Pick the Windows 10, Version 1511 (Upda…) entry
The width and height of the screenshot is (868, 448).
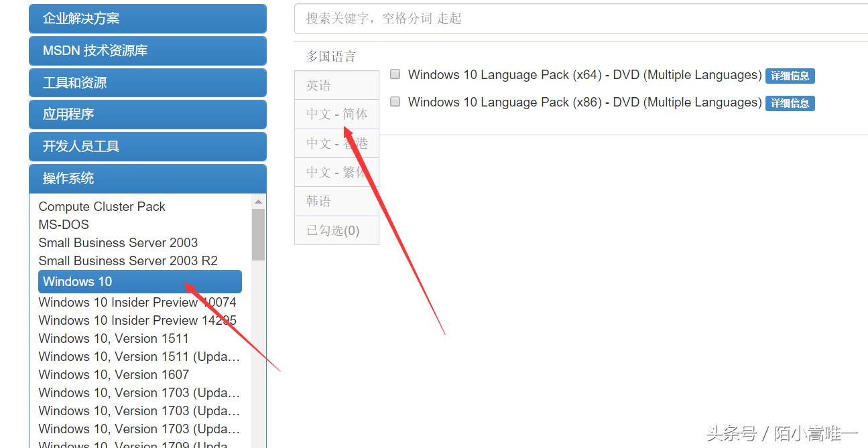(x=139, y=357)
